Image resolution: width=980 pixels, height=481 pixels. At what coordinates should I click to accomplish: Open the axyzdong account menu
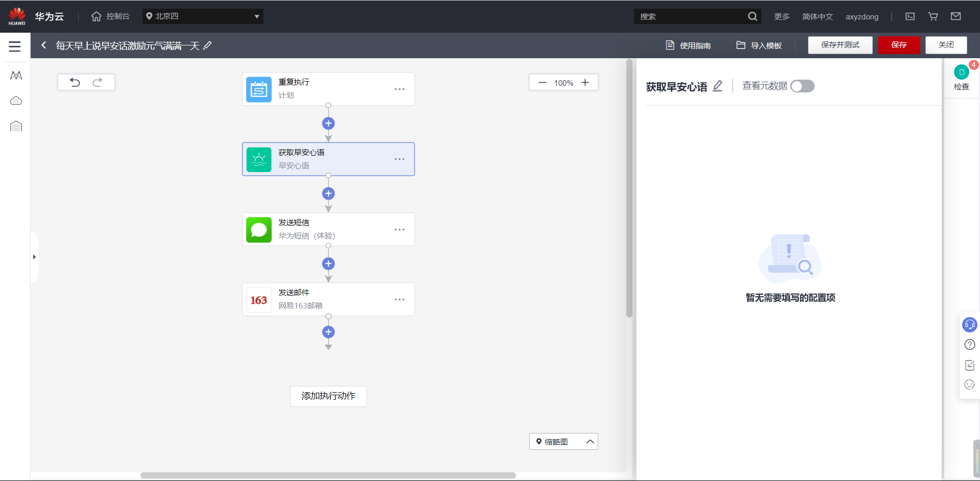[862, 16]
